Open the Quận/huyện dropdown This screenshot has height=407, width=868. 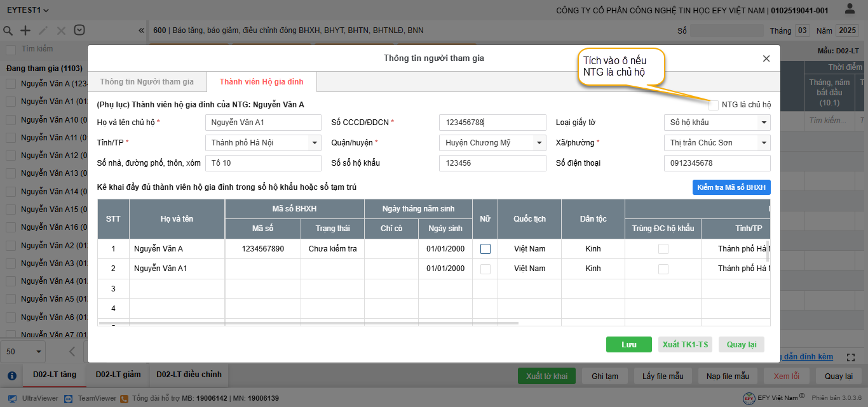tap(539, 143)
